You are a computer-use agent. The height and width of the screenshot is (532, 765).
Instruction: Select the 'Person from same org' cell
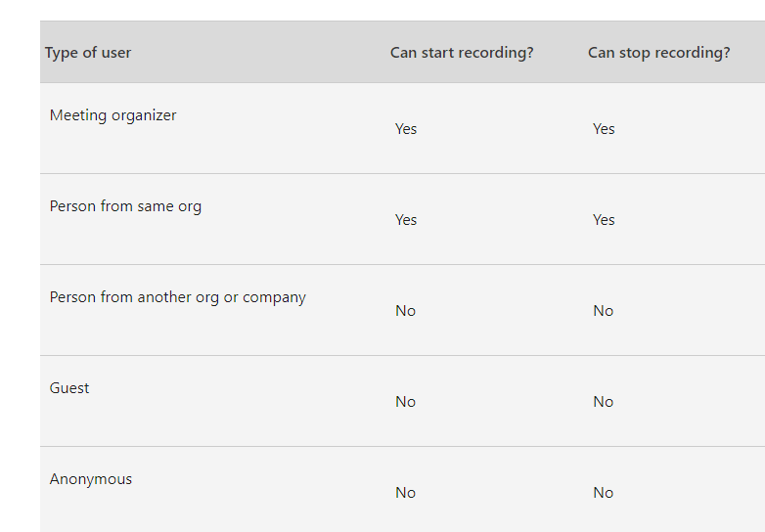125,206
